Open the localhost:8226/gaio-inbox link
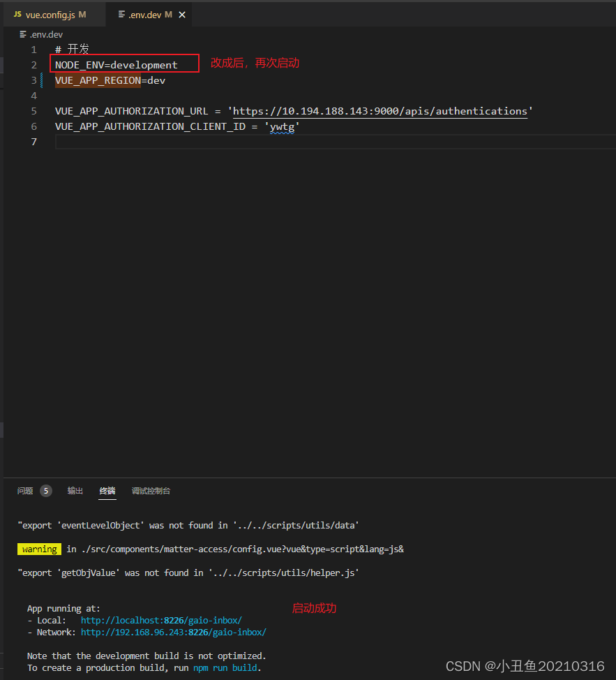 pyautogui.click(x=161, y=620)
